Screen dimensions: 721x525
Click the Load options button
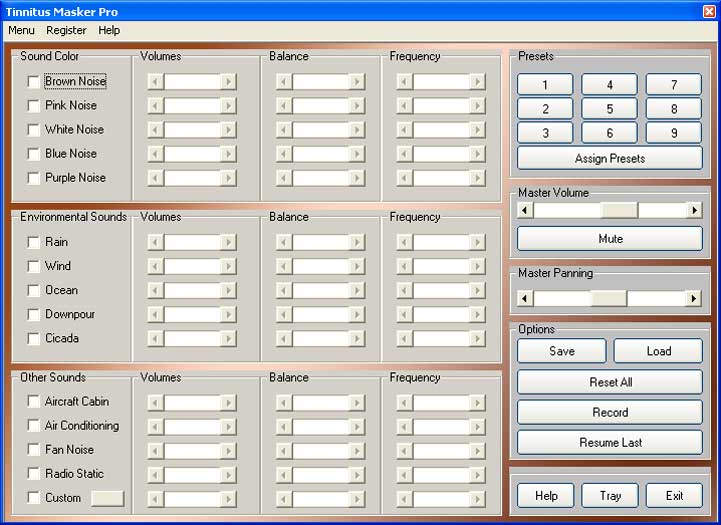pos(658,351)
